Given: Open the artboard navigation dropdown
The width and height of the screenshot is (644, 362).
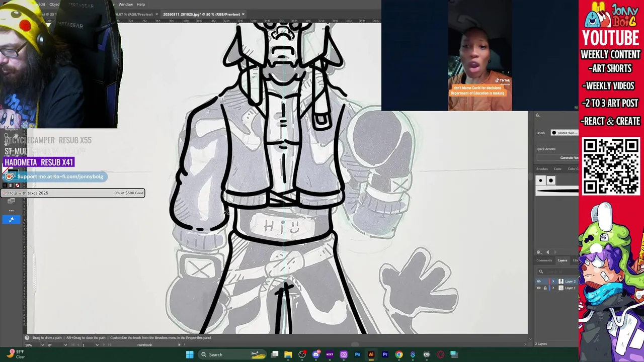Looking at the screenshot, I should (x=97, y=345).
